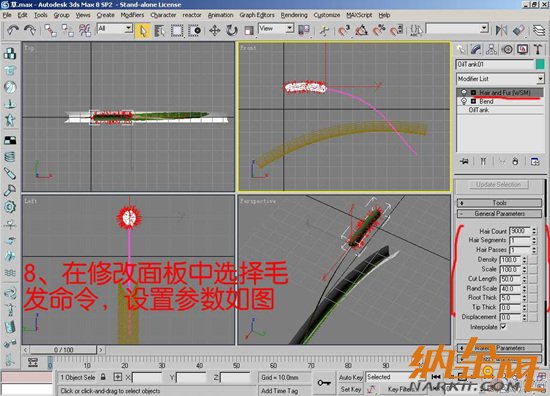The image size is (550, 396).
Task: Switch to Utilities hammer panel
Action: click(x=538, y=49)
